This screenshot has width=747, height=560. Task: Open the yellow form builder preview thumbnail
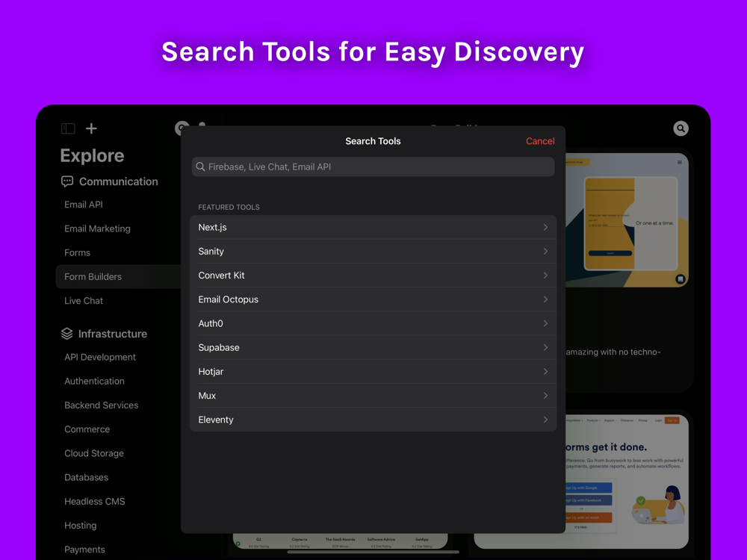[627, 220]
